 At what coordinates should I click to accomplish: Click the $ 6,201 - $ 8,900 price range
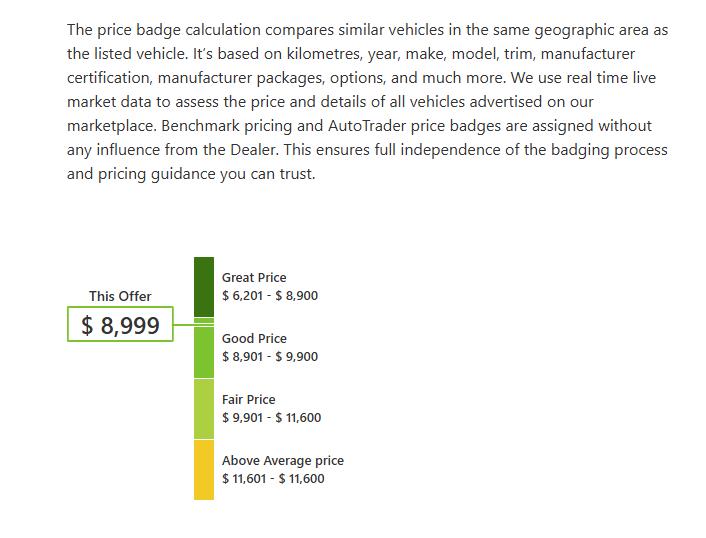[270, 295]
